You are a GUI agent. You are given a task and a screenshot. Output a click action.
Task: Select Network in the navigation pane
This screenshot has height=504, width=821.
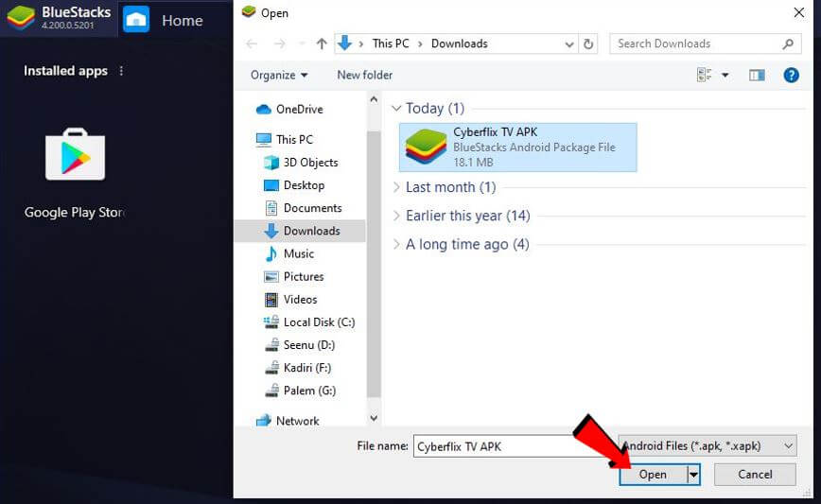pyautogui.click(x=297, y=421)
